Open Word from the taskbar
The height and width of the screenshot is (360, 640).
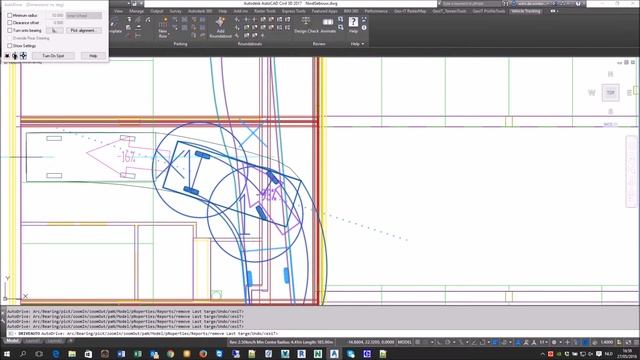click(121, 354)
